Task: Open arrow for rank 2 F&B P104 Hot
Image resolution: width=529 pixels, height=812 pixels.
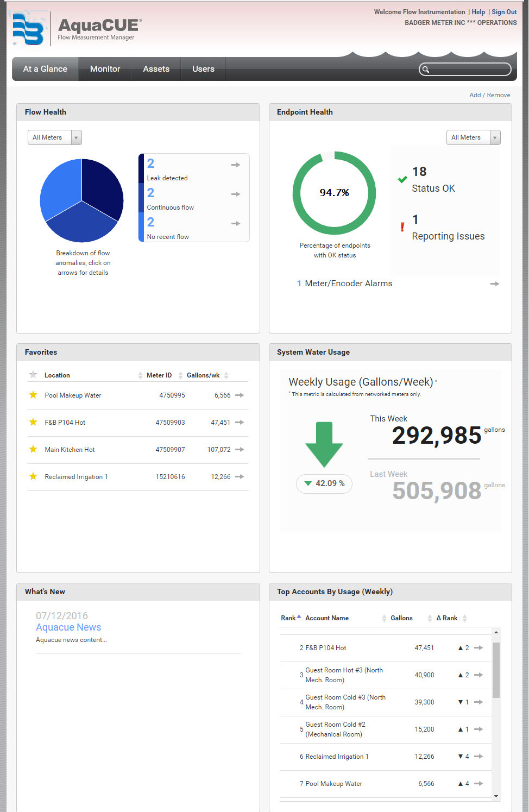Action: (478, 647)
